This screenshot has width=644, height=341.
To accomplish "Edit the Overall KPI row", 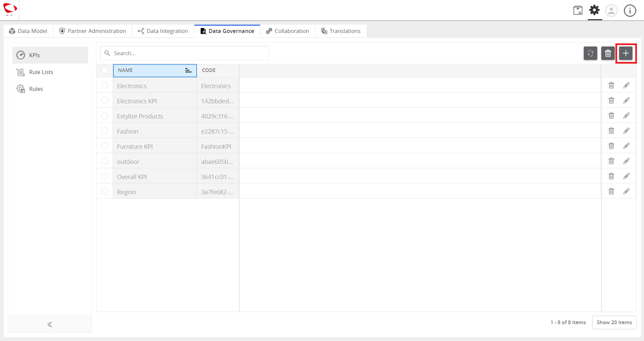I will 627,176.
